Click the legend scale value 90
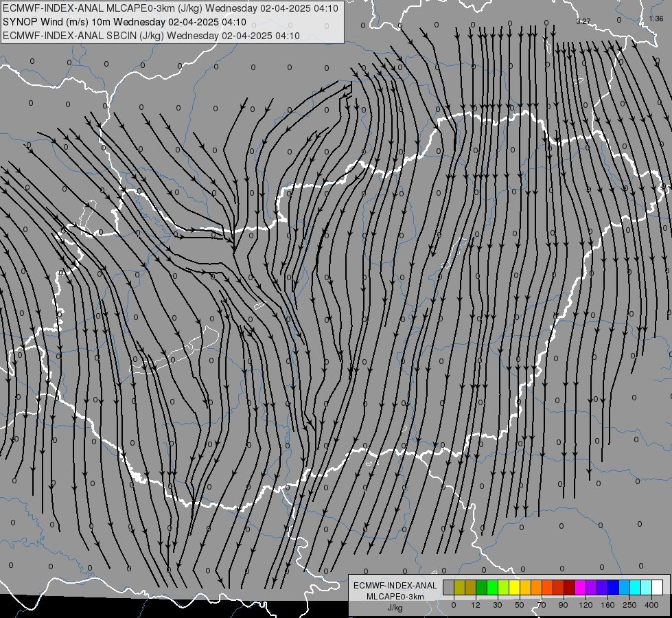672x618 pixels. pos(564,605)
